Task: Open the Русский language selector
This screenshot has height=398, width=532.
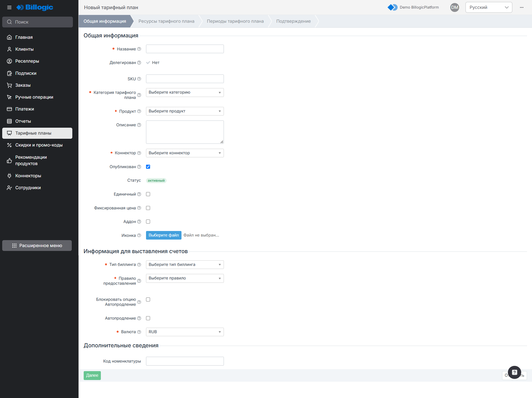Action: coord(488,7)
